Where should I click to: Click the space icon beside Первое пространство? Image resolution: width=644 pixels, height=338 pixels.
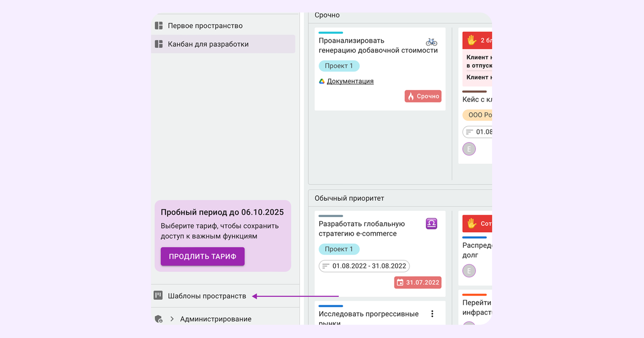158,25
